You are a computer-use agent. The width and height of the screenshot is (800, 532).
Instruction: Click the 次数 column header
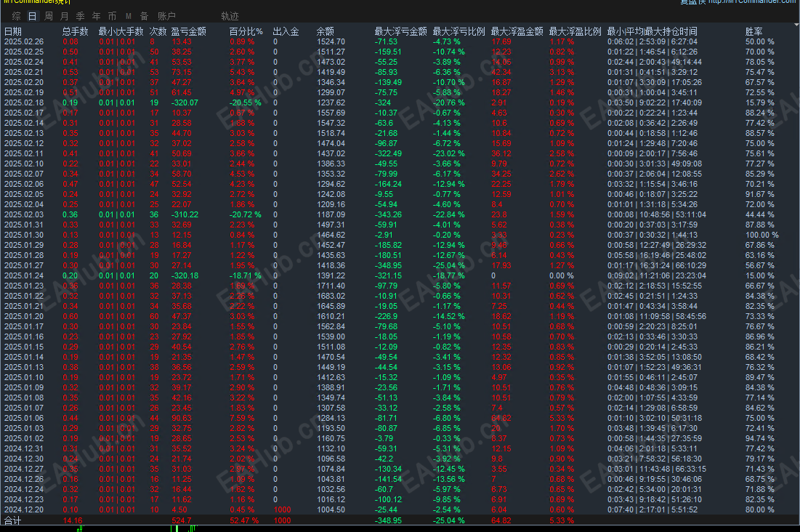[158, 32]
